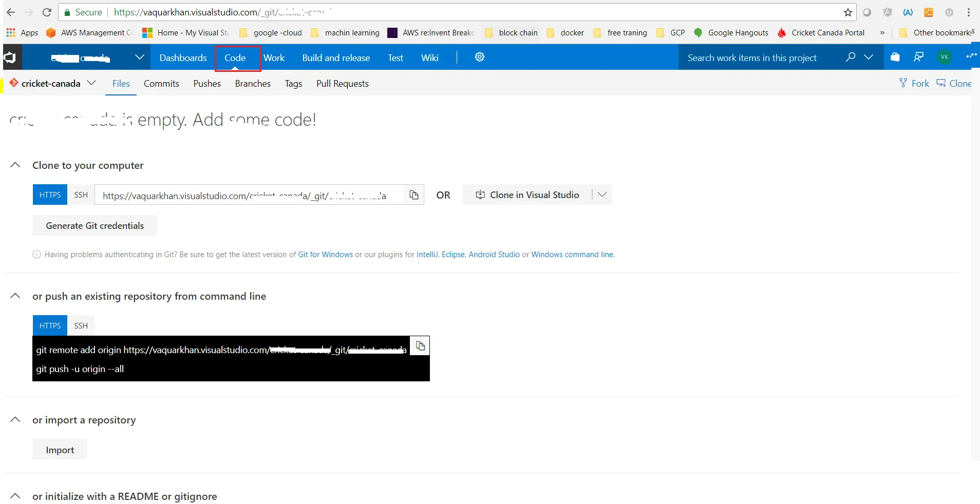The height and width of the screenshot is (504, 980).
Task: Open the Other bookmarks folder
Action: coord(936,33)
